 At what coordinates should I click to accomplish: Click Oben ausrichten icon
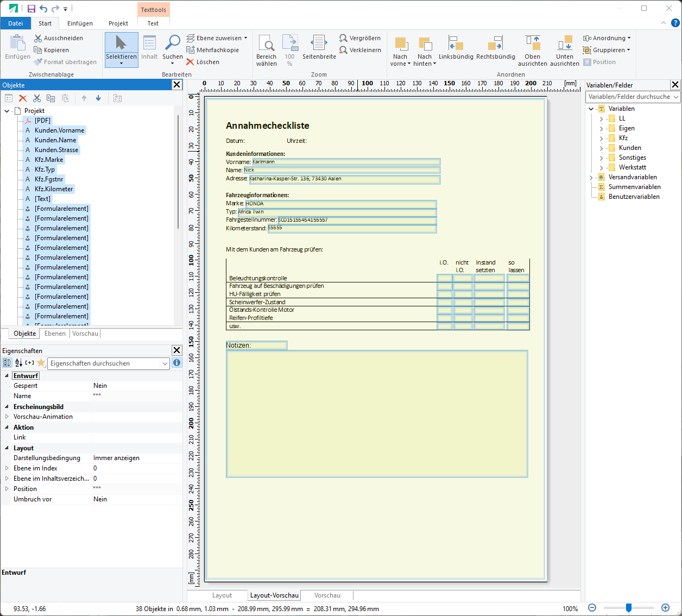tap(533, 50)
